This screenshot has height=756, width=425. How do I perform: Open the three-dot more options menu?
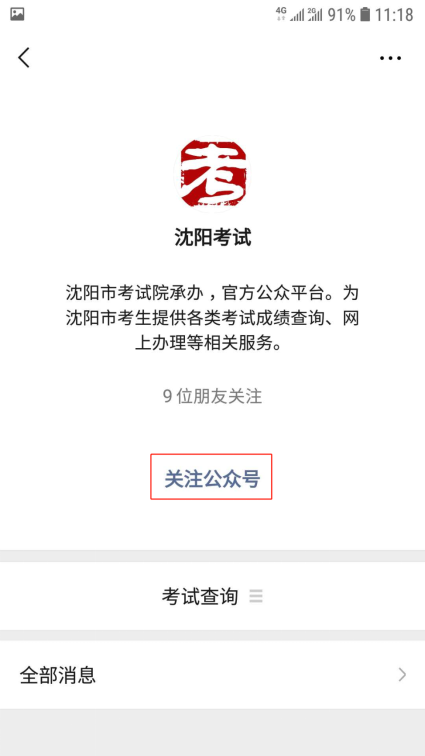[390, 58]
